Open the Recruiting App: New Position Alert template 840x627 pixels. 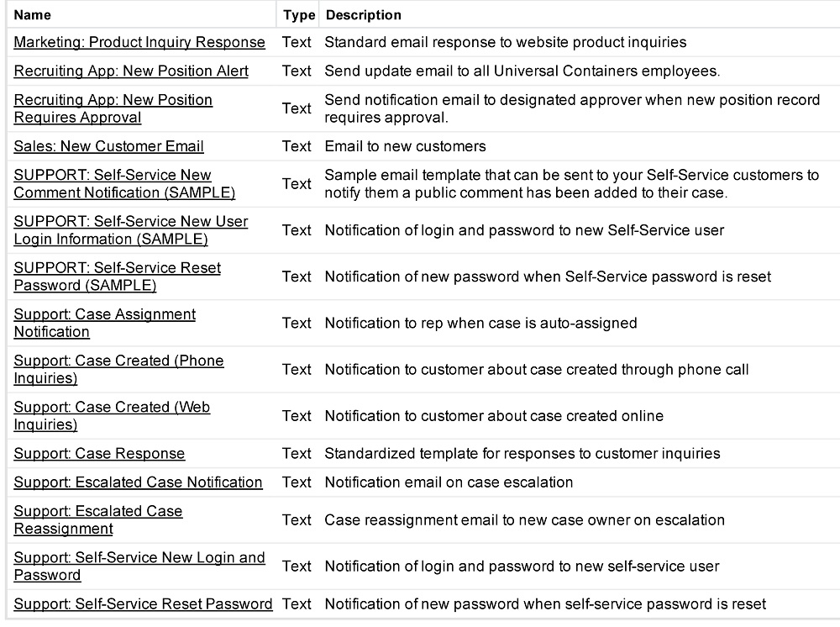coord(130,71)
